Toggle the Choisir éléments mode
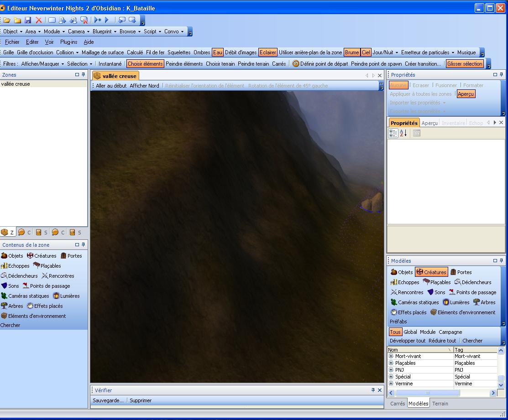The image size is (508, 420). [145, 64]
